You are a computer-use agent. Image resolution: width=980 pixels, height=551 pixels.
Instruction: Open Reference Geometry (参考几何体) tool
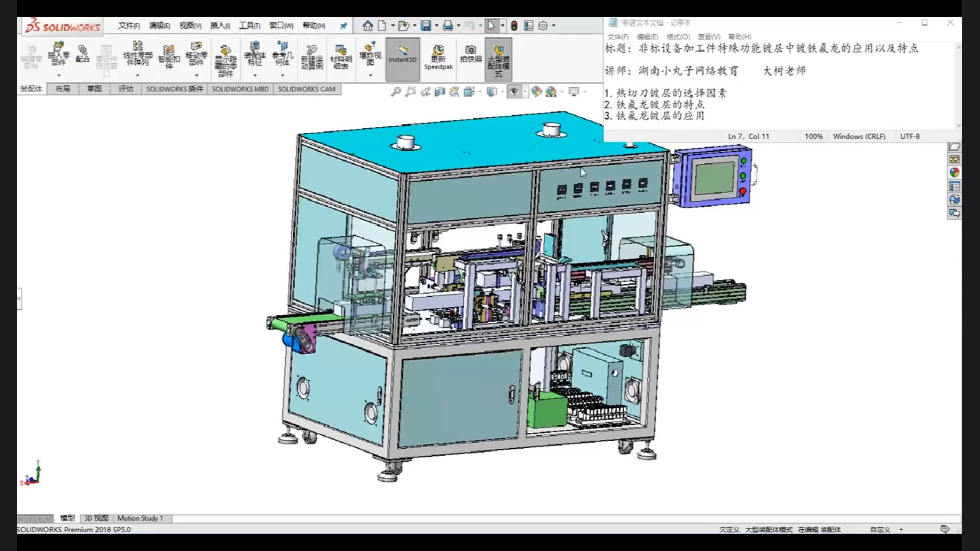pos(282,54)
